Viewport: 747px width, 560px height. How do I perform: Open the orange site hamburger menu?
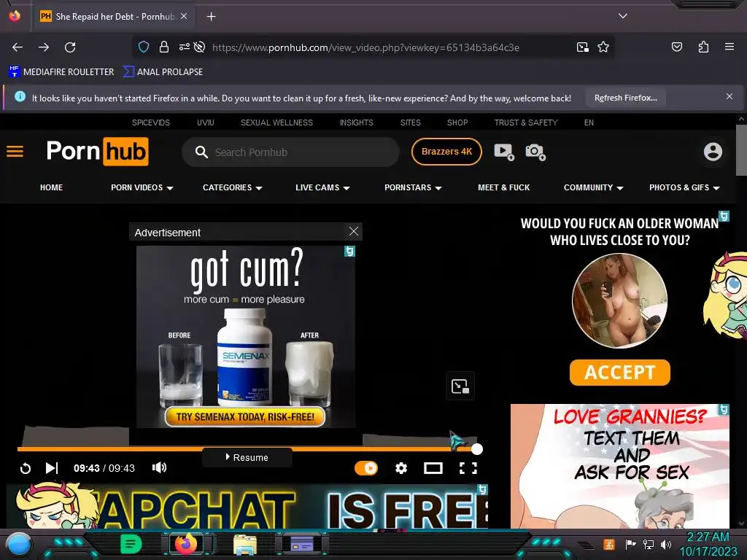(x=15, y=152)
